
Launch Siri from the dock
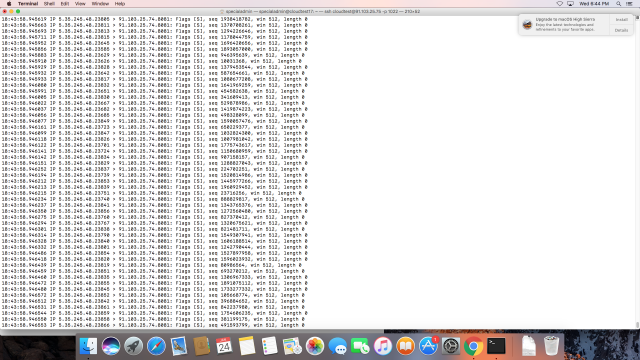pyautogui.click(x=111, y=346)
